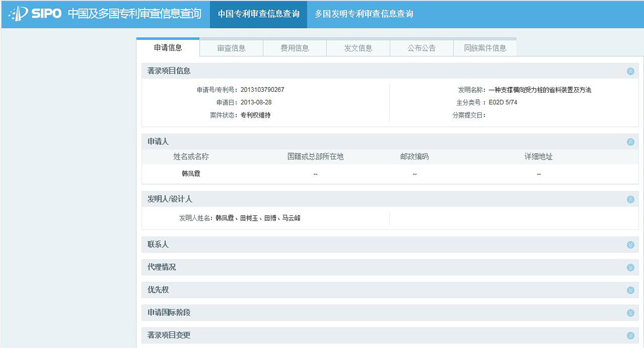
Task: Switch to the 审查信息 tab
Action: pos(231,48)
